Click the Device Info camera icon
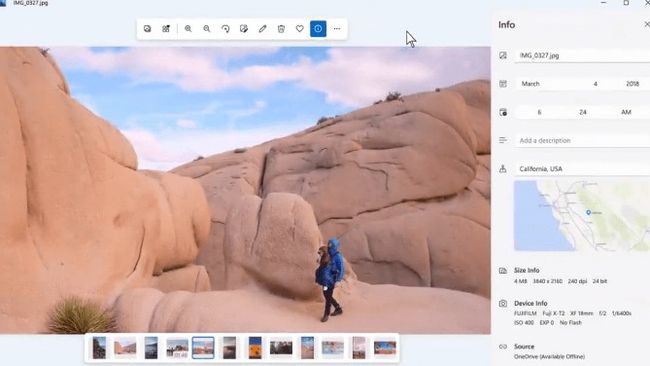The image size is (650, 366). click(x=503, y=303)
